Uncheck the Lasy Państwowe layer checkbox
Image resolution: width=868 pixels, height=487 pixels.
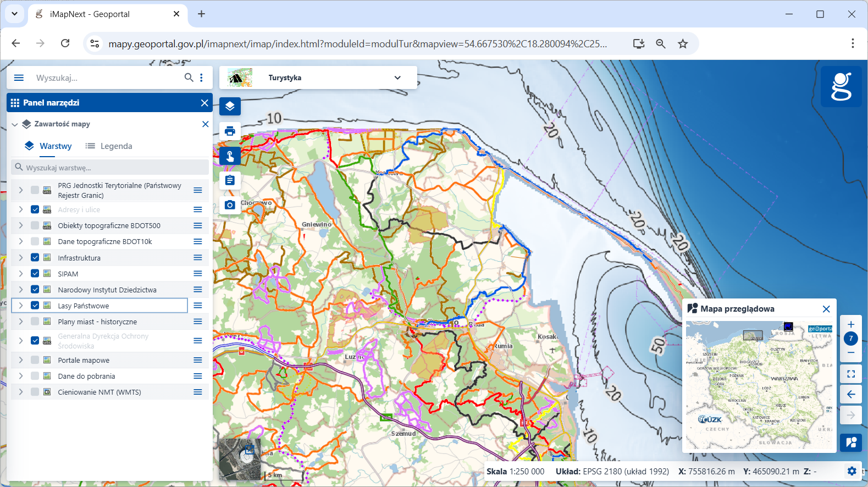35,306
